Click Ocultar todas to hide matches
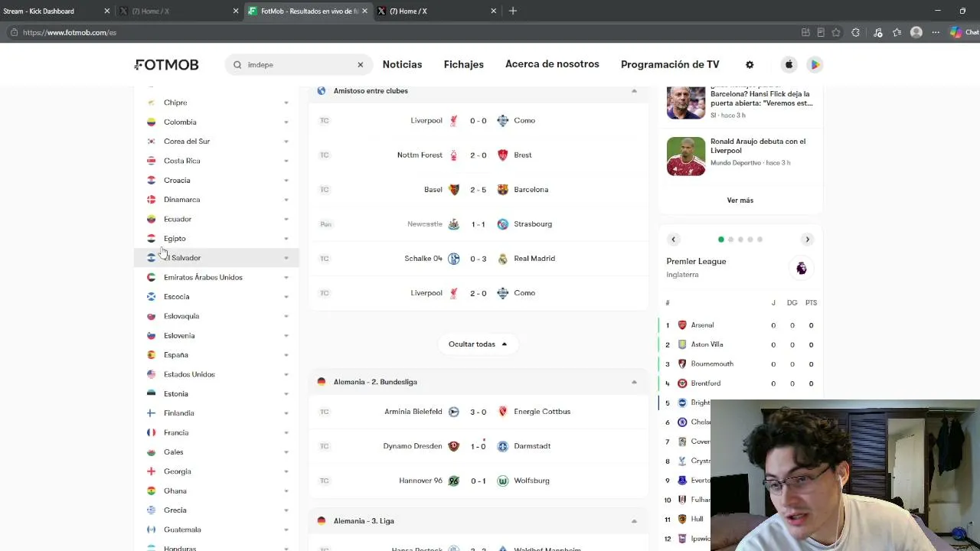 pyautogui.click(x=478, y=344)
